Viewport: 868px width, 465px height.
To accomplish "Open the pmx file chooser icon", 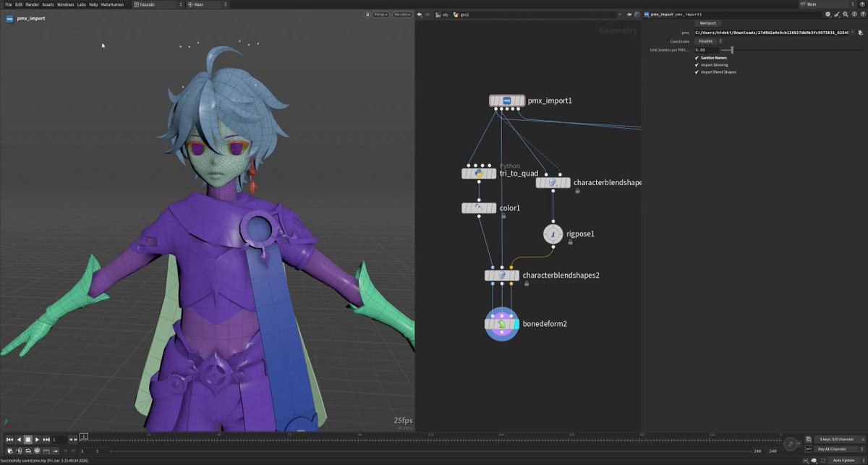I will 861,33.
